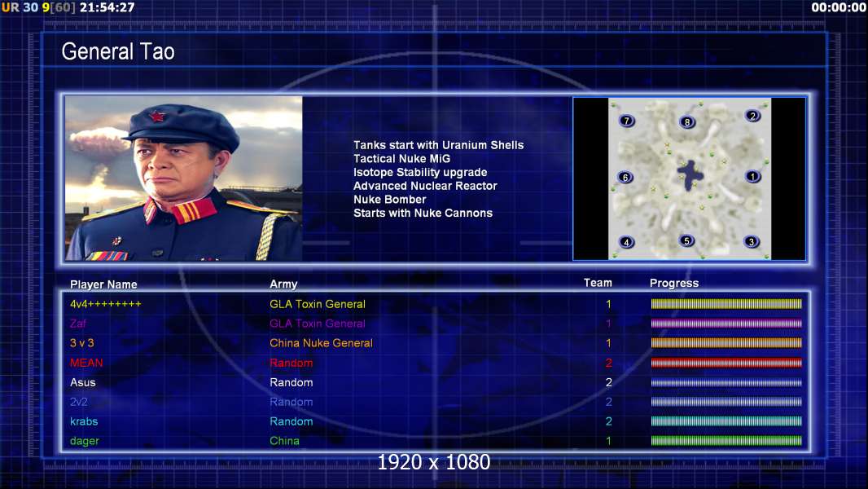The height and width of the screenshot is (489, 868).
Task: Click start position marker 6 on minimap
Action: [625, 178]
